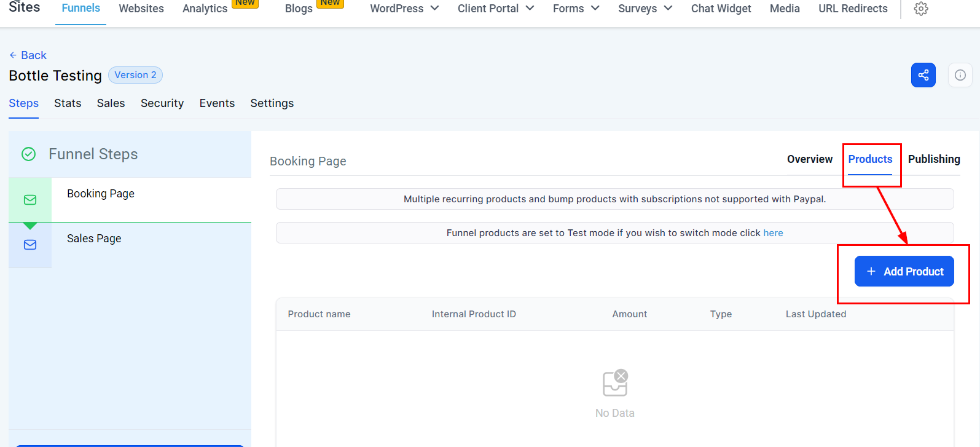Switch to the Stats tab
The width and height of the screenshot is (980, 447).
click(x=68, y=103)
